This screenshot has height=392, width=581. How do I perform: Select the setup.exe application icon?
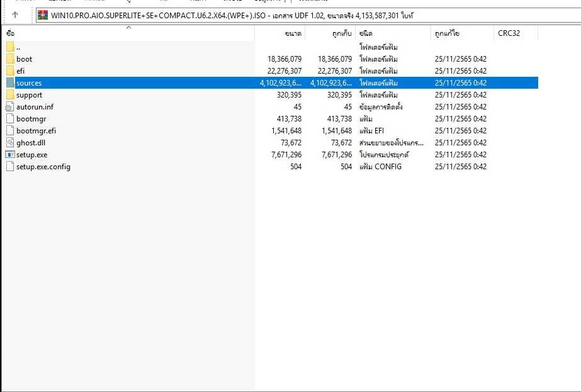pyautogui.click(x=10, y=155)
